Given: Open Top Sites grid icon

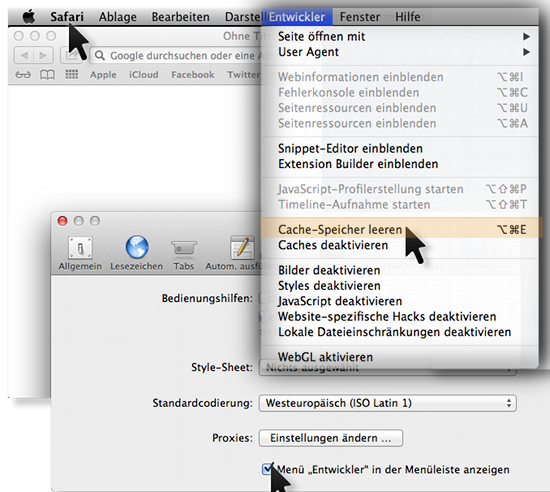Looking at the screenshot, I should pos(72,74).
